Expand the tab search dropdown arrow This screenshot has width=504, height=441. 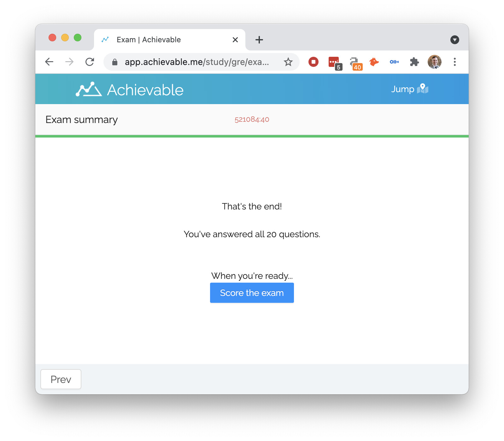(x=454, y=40)
